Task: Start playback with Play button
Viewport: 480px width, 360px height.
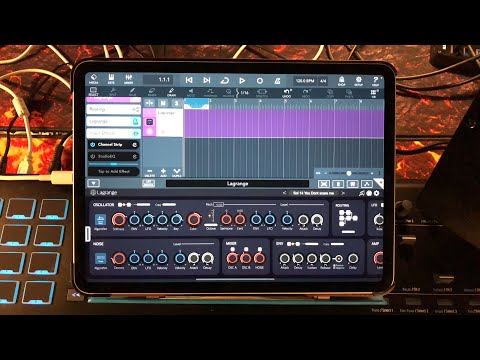Action: click(x=242, y=80)
